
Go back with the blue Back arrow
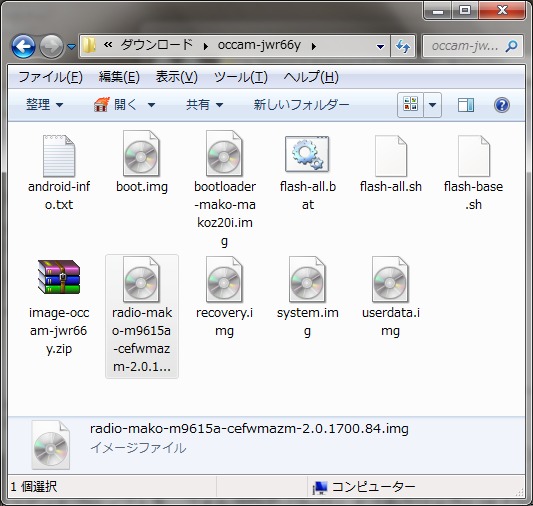tap(23, 46)
